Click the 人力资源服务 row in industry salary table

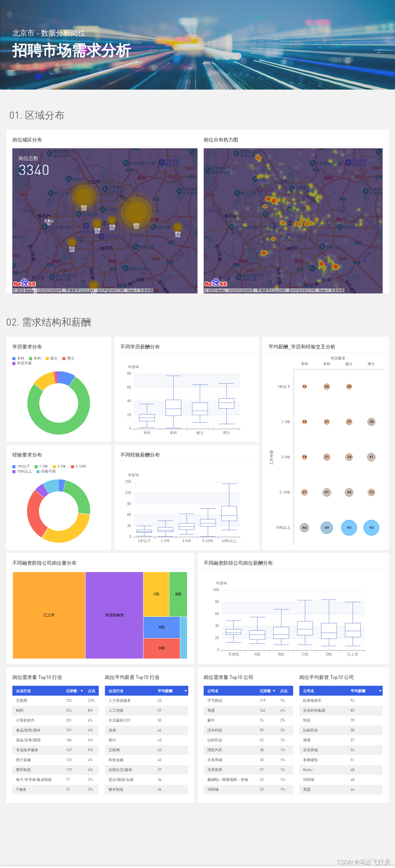coord(147,701)
